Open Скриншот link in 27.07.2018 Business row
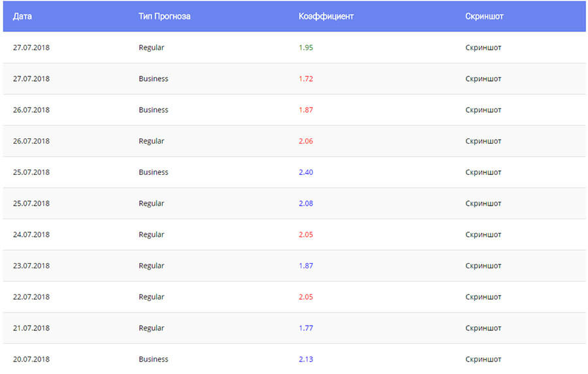This screenshot has width=588, height=374. [x=483, y=79]
